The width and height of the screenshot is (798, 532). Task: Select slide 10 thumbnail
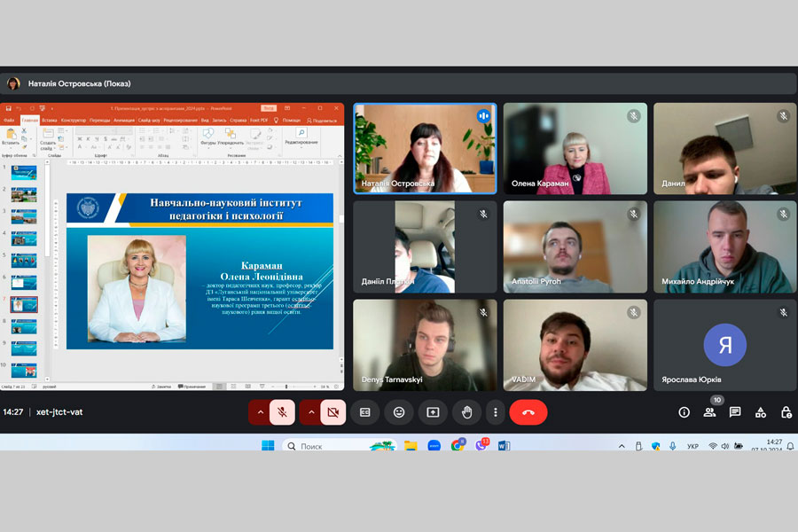click(x=24, y=371)
